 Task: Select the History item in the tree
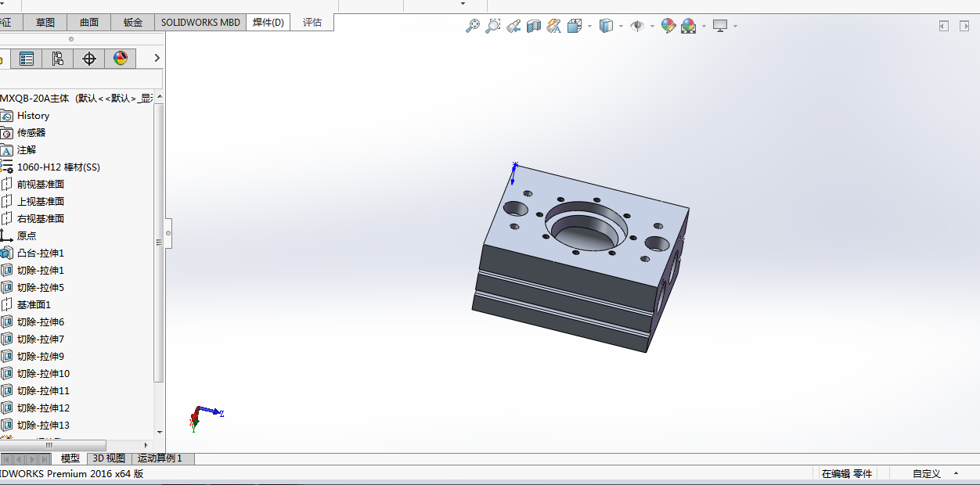33,116
